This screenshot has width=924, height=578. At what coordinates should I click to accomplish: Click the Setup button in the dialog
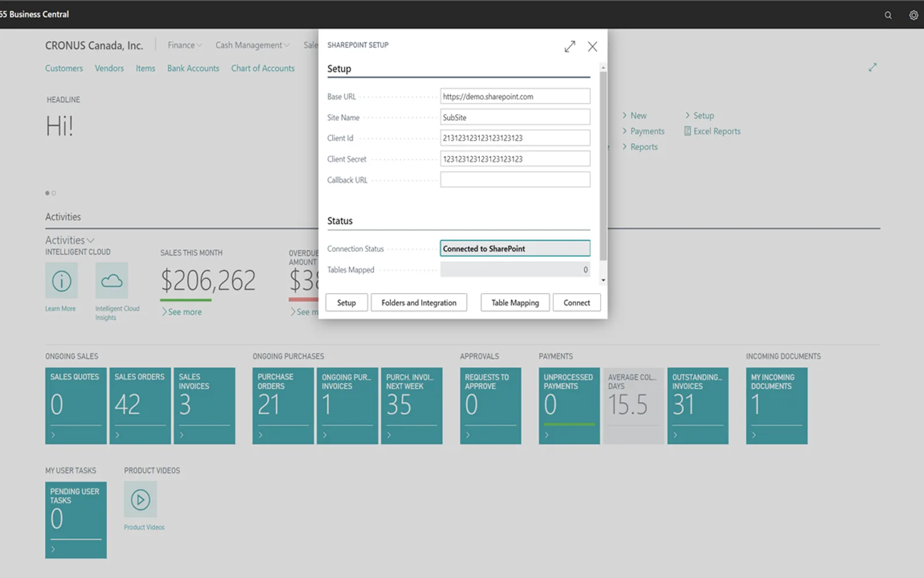pos(346,303)
